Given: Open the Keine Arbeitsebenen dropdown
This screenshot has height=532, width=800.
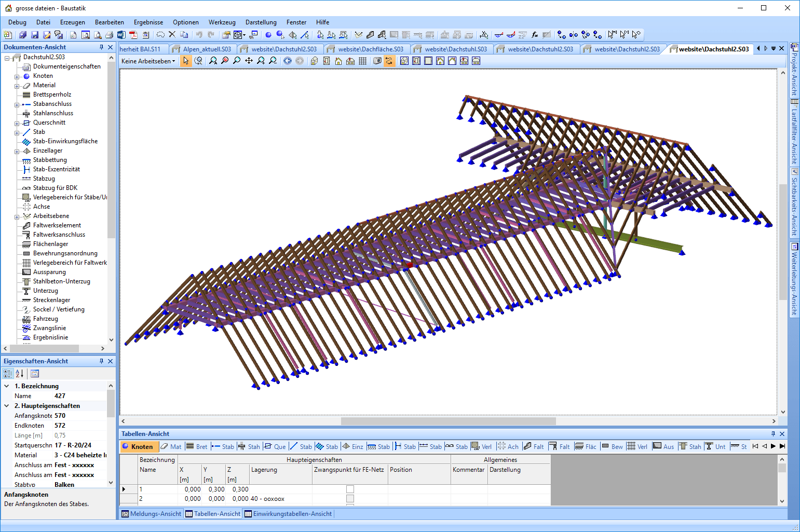Looking at the screenshot, I should pos(148,61).
